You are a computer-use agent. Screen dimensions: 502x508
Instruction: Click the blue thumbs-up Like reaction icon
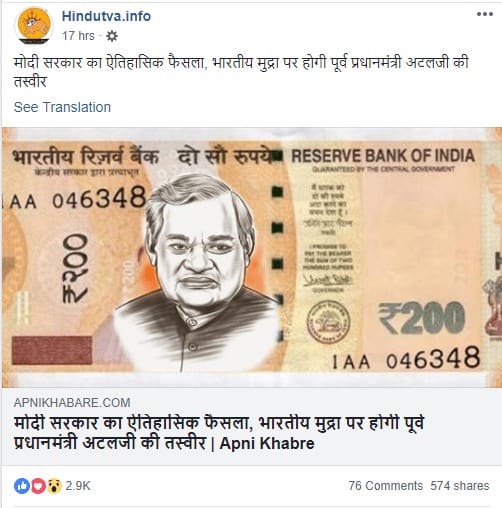pyautogui.click(x=22, y=486)
